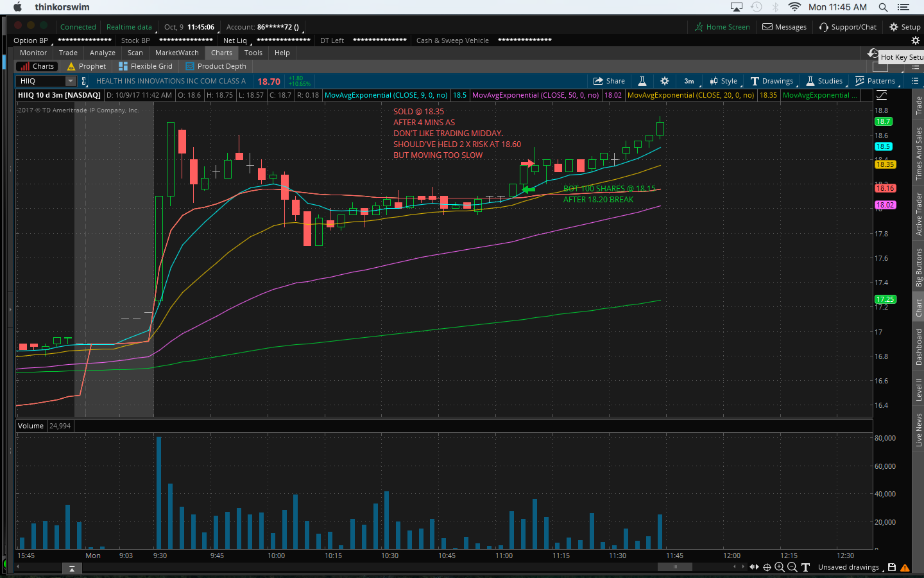Switch to the Scan tab
The height and width of the screenshot is (578, 924).
pyautogui.click(x=135, y=53)
